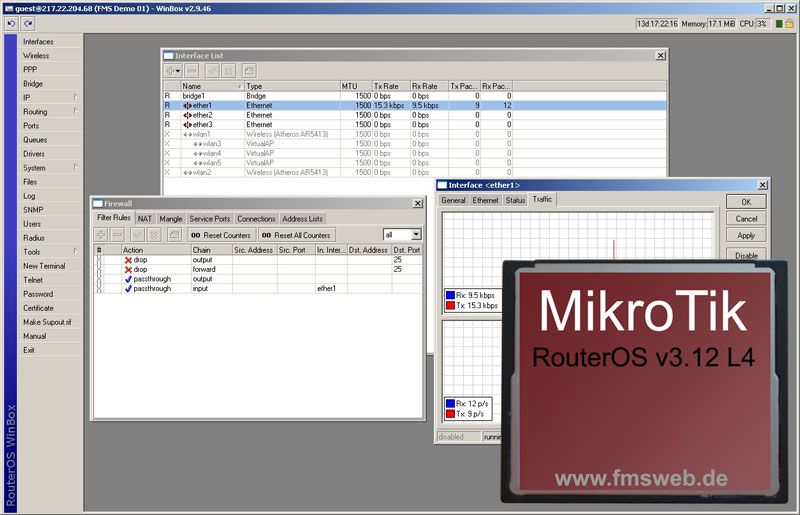The height and width of the screenshot is (515, 800).
Task: Expand the System submenu in sidebar
Action: [76, 167]
